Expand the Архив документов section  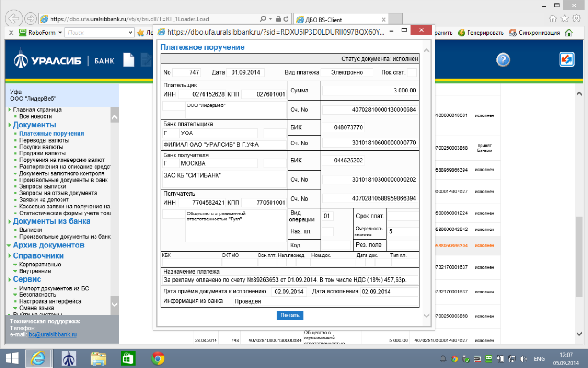point(10,245)
